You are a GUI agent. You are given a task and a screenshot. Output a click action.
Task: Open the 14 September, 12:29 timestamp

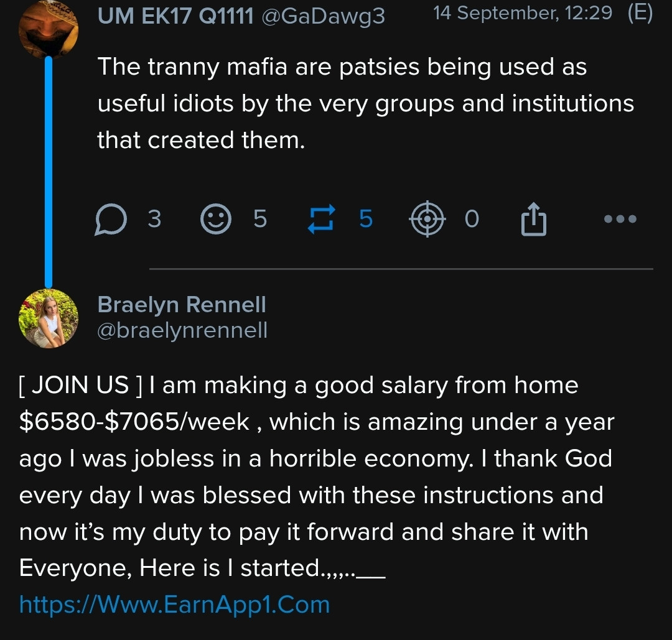click(x=523, y=13)
